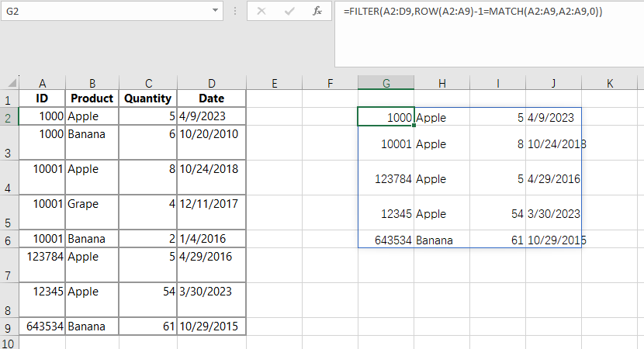Viewport: 644px width, 349px height.
Task: Select row 3 header
Action: click(9, 143)
